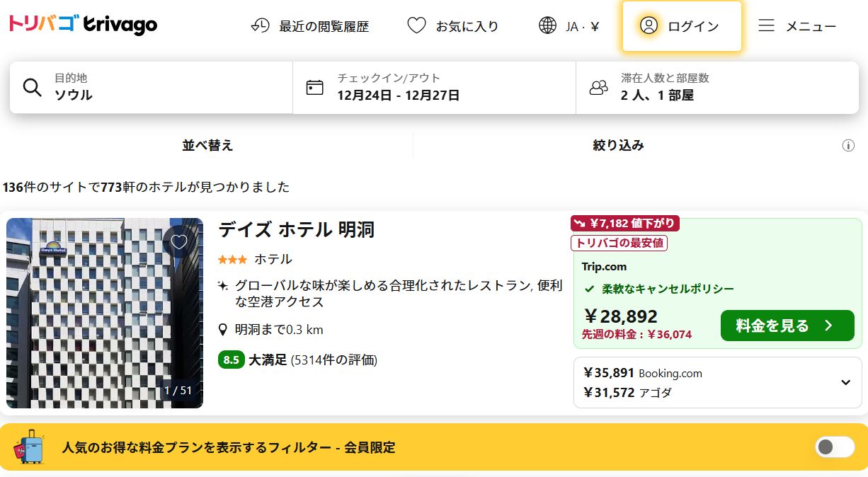Save Days Hotel Myeongdong to favorites

(179, 242)
